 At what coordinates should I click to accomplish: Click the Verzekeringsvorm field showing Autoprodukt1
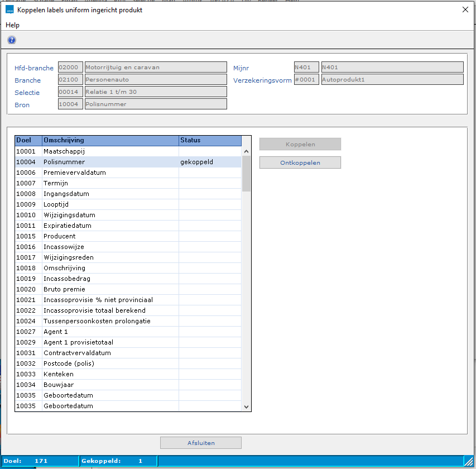[392, 79]
